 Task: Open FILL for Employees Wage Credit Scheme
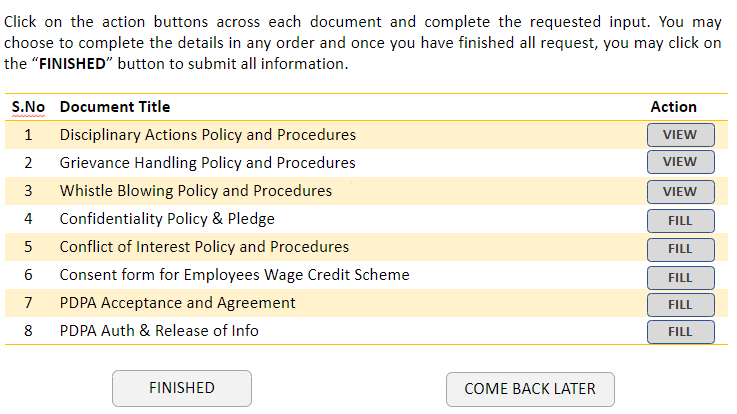coord(681,278)
